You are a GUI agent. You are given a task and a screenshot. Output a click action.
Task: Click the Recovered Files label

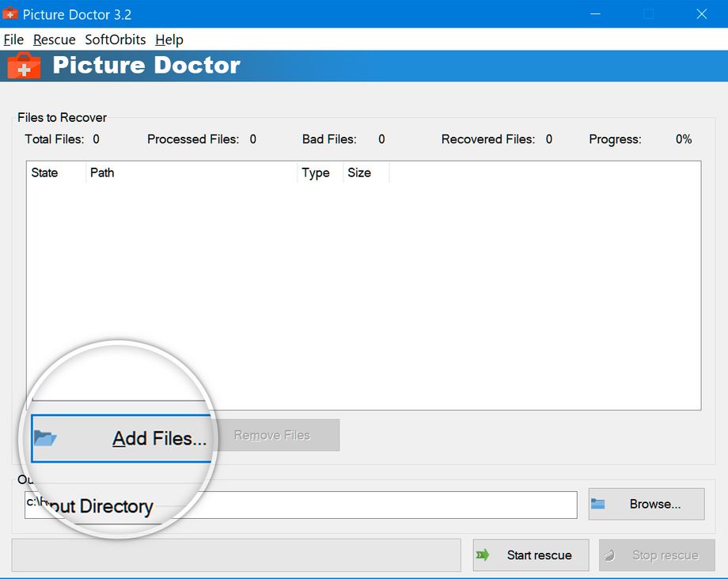pos(488,139)
